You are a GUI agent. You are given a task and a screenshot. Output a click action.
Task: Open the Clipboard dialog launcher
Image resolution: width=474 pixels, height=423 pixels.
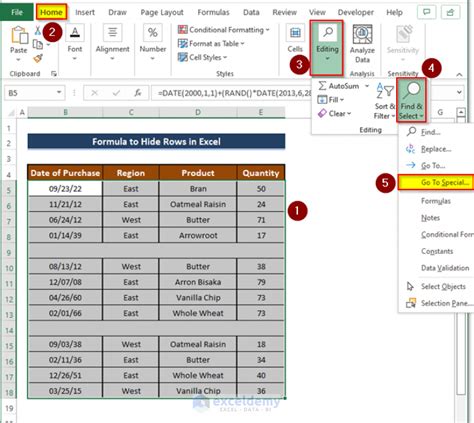point(54,74)
